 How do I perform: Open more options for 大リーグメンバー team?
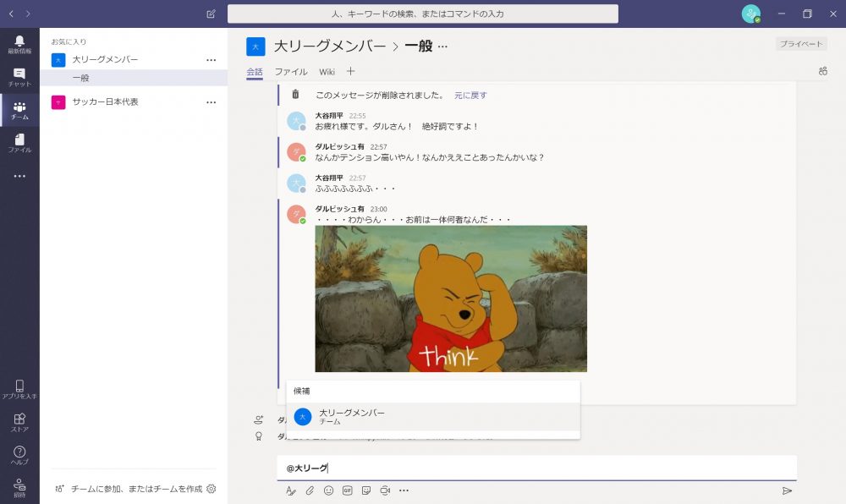coord(211,60)
